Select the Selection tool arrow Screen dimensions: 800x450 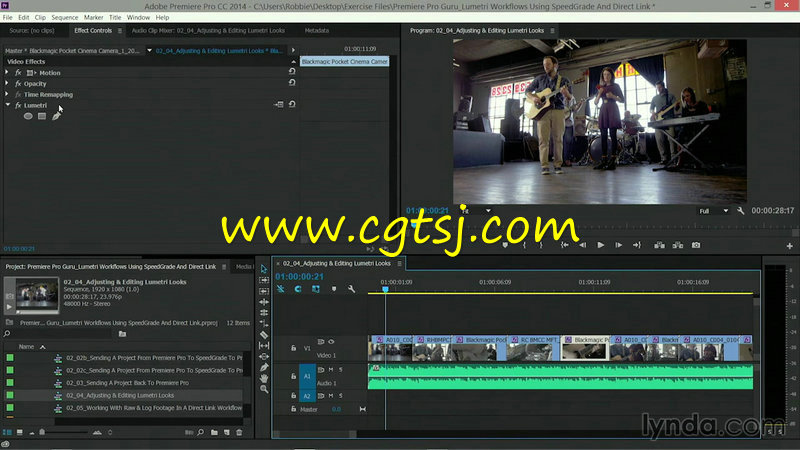[264, 269]
